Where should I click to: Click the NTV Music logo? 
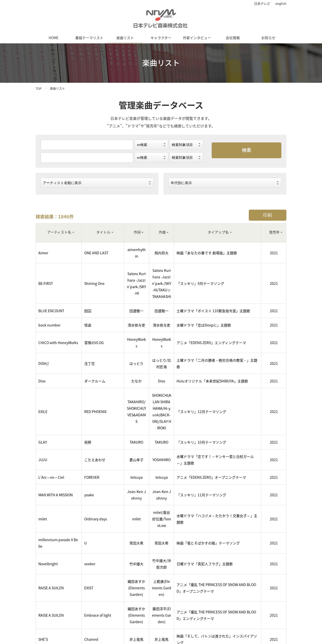pyautogui.click(x=161, y=19)
